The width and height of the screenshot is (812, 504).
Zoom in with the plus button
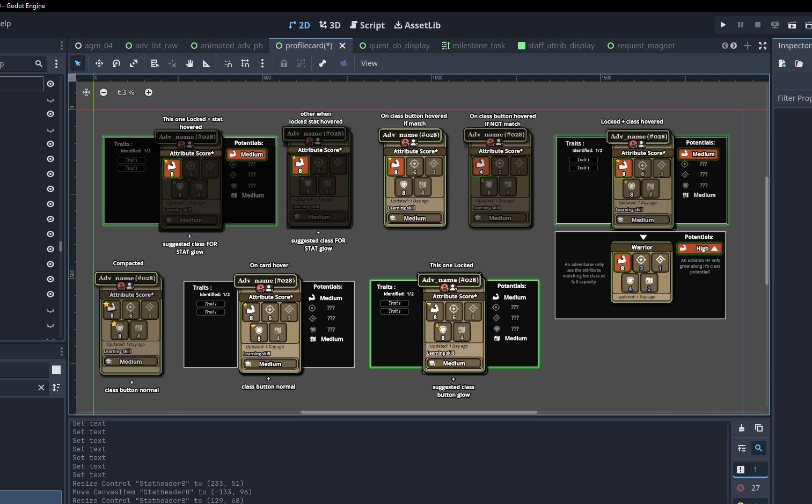click(x=149, y=92)
